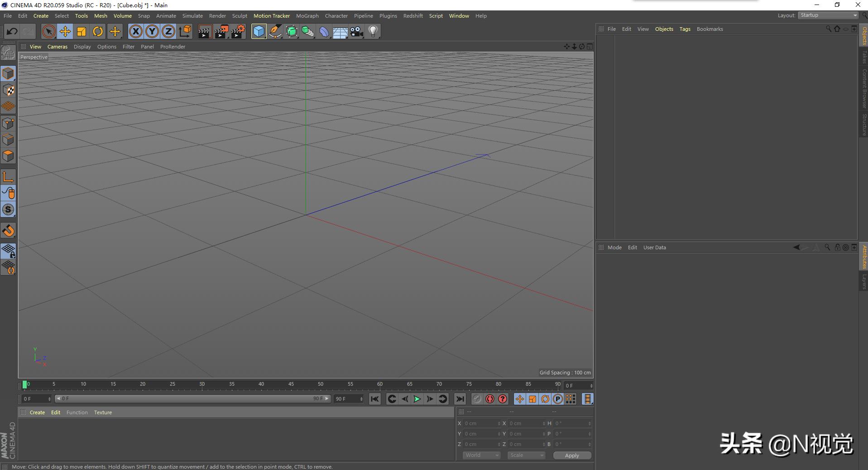Toggle the X-axis lock

click(135, 32)
